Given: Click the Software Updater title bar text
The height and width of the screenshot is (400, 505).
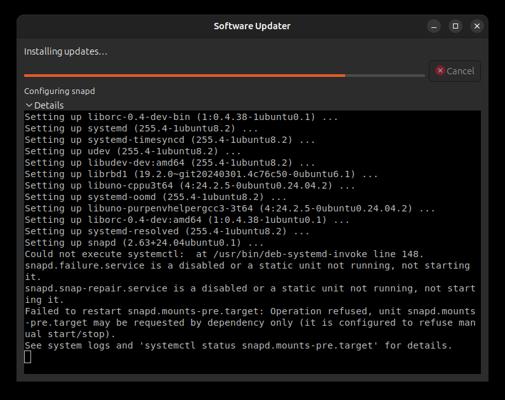Looking at the screenshot, I should [x=252, y=26].
